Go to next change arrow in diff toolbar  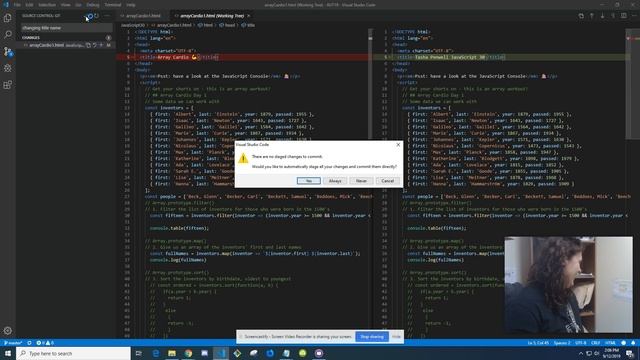click(602, 16)
